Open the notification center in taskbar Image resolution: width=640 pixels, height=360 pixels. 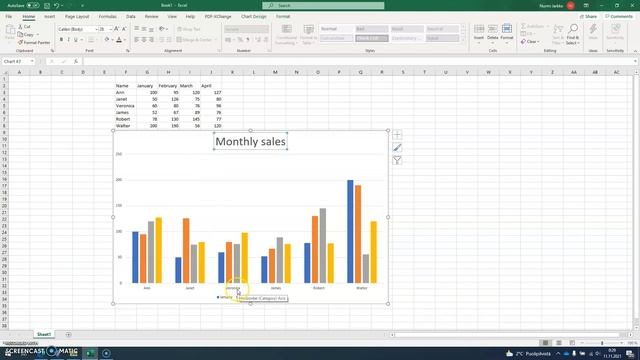pyautogui.click(x=630, y=353)
